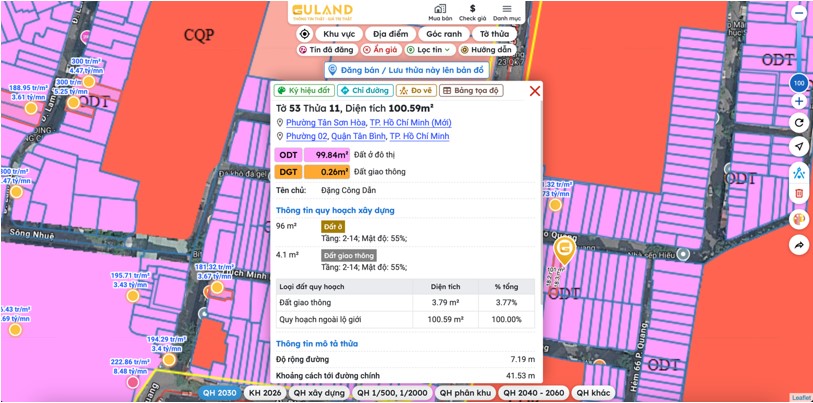Image resolution: width=813 pixels, height=403 pixels.
Task: Select the KH 2026 tab
Action: 264,393
